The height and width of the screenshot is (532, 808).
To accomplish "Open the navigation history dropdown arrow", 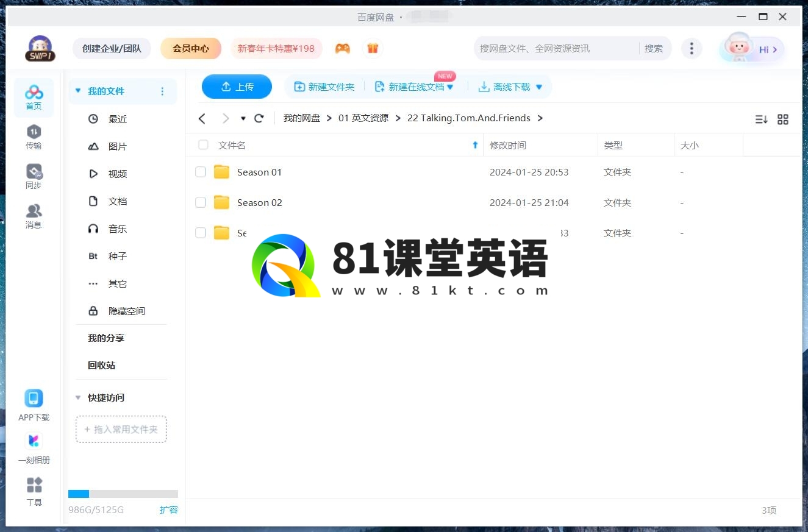I will click(x=243, y=118).
